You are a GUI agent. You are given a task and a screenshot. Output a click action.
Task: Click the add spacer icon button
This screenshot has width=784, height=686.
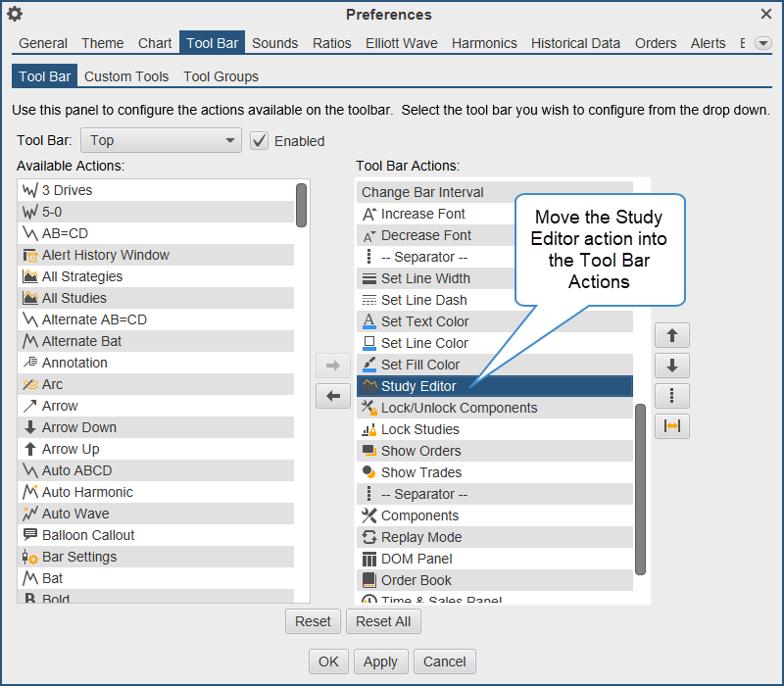coord(672,426)
